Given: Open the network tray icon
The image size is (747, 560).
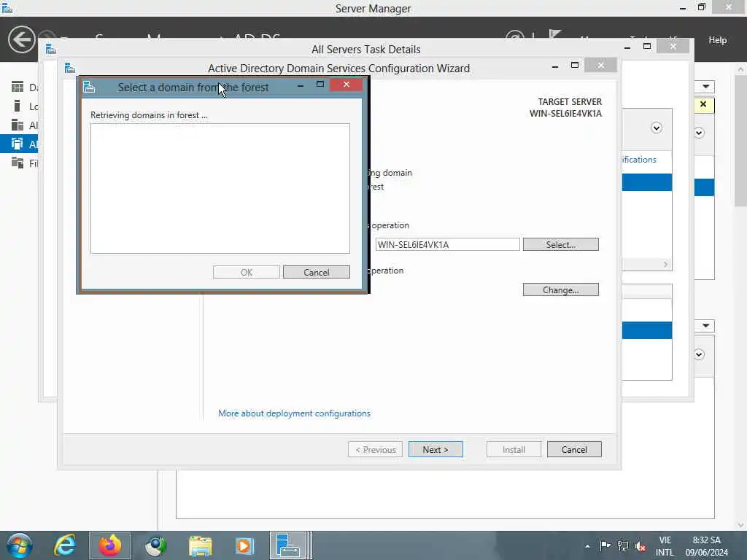Looking at the screenshot, I should point(623,545).
